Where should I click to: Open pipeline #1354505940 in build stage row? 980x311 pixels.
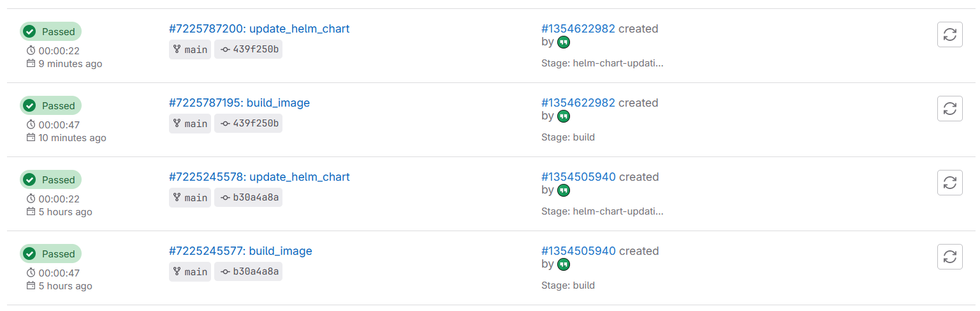click(578, 251)
